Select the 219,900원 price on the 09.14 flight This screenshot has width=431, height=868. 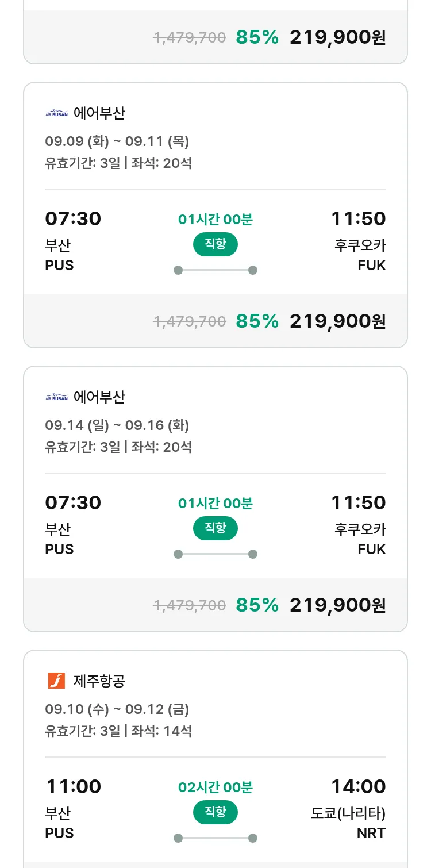pos(337,605)
